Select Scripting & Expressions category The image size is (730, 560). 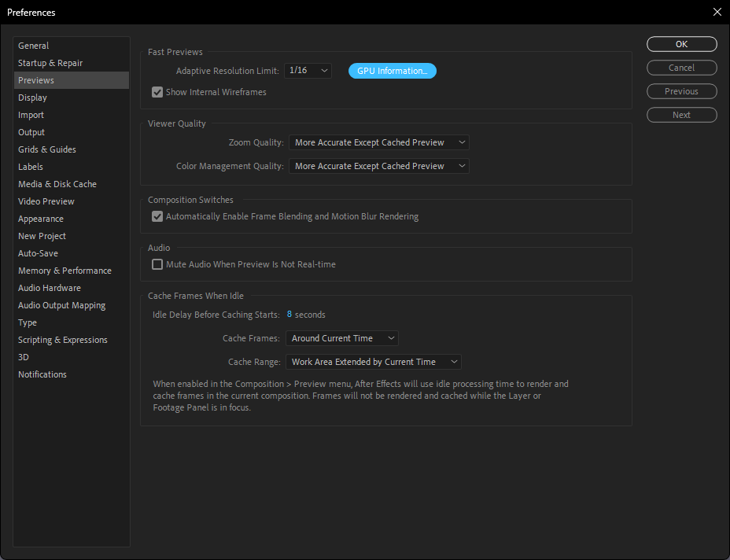[x=62, y=339]
